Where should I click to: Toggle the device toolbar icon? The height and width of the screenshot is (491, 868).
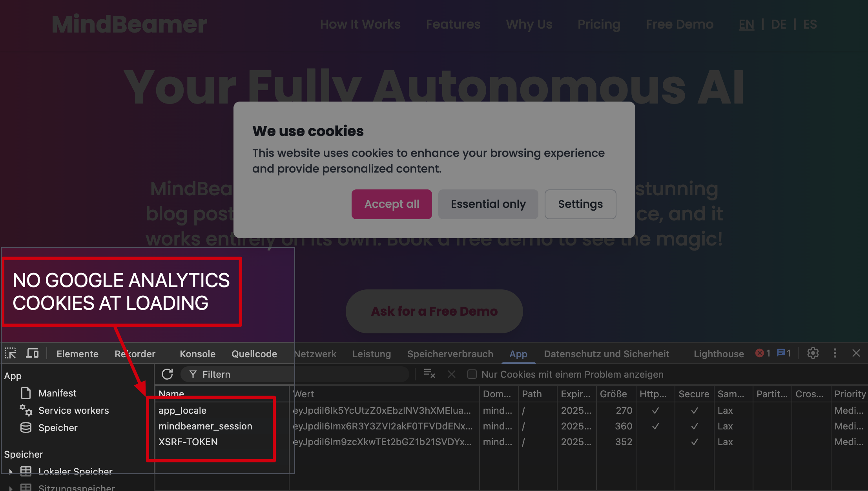point(32,354)
